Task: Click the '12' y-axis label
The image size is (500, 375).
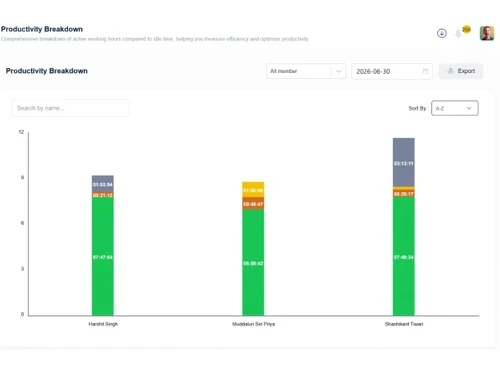Action: point(21,132)
